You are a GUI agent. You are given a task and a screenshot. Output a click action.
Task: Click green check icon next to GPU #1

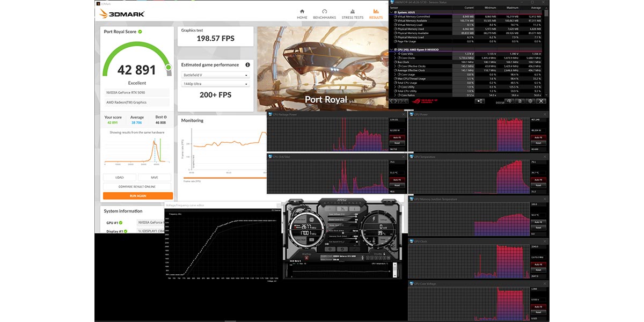(120, 223)
